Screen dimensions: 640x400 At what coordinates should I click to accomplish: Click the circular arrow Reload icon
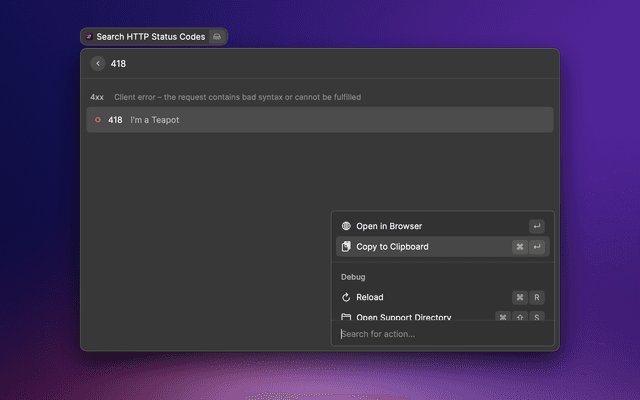pyautogui.click(x=346, y=297)
